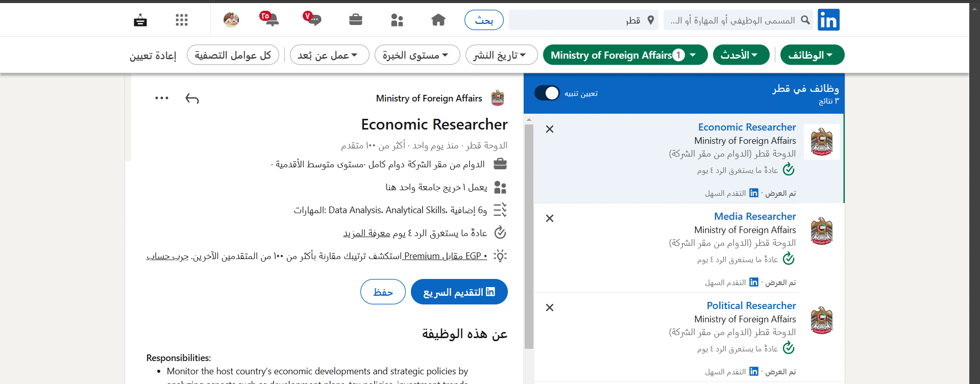Go to the Home house icon

tap(438, 20)
